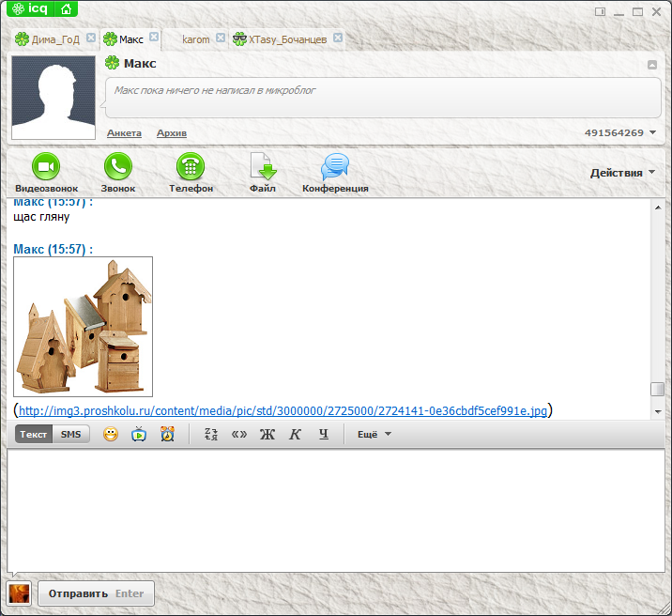Click the green Звонок call icon
This screenshot has width=672, height=616.
[118, 166]
